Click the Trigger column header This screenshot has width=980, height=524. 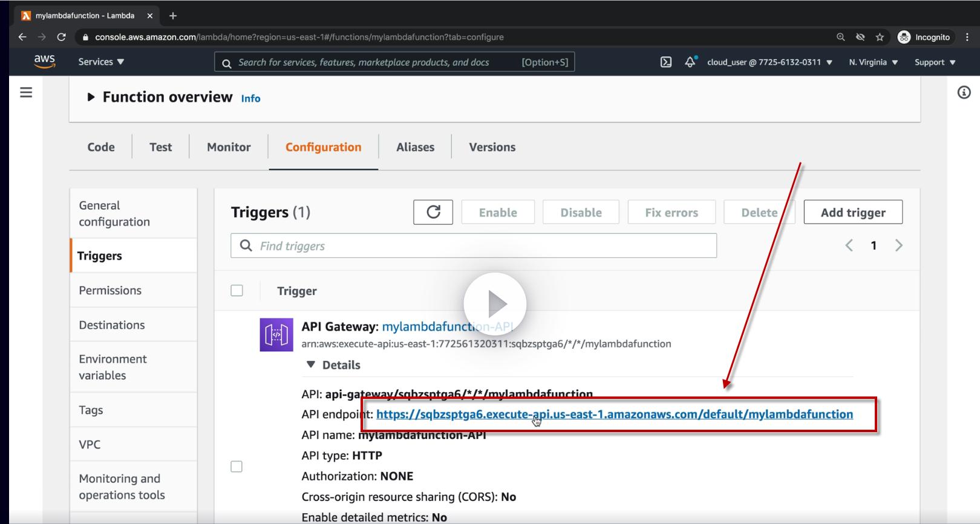297,291
